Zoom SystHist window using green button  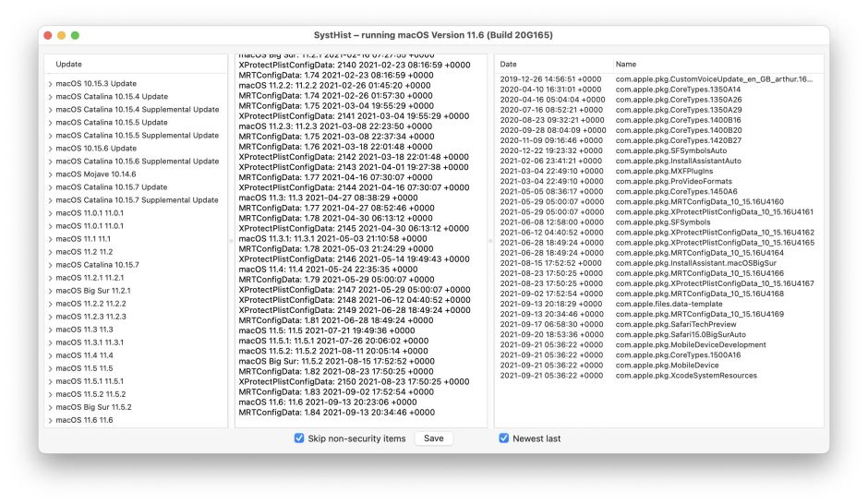coord(76,35)
